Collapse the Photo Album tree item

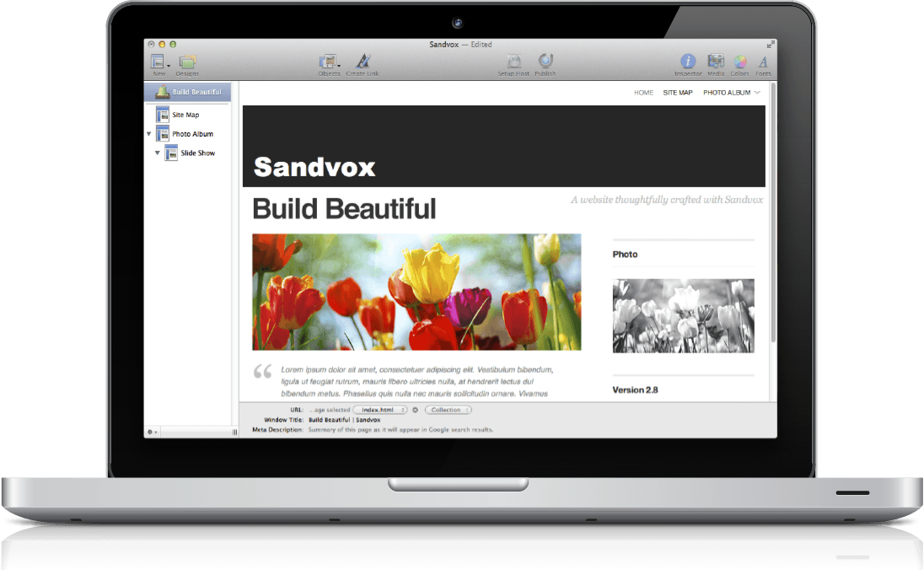click(149, 134)
